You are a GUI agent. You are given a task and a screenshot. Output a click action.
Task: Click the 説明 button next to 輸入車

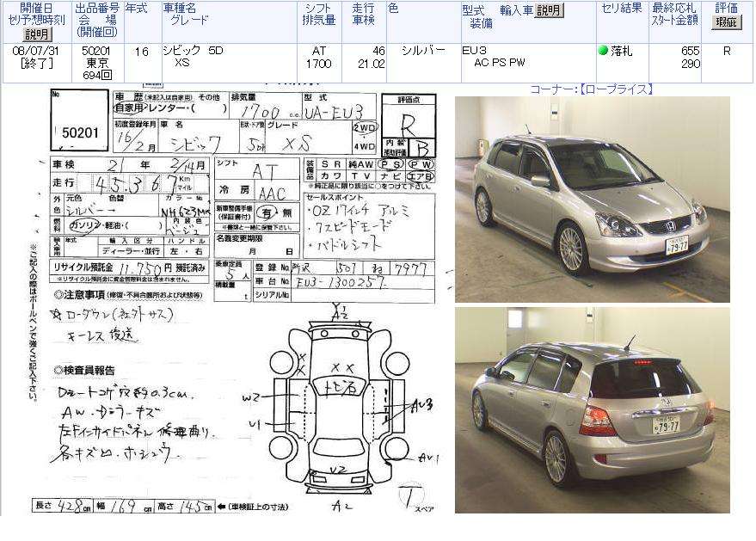549,10
